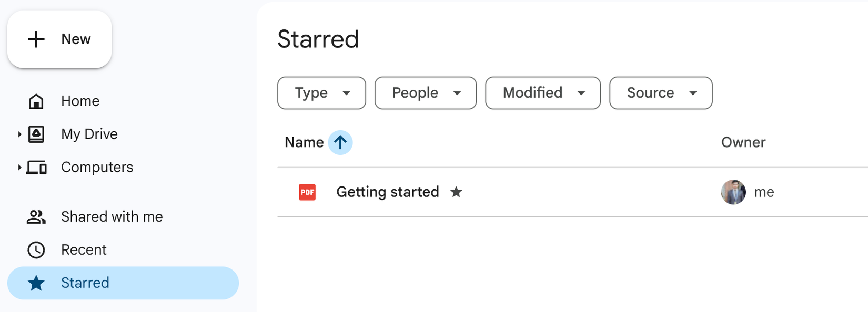This screenshot has height=312, width=868.
Task: Click the Recent clock icon
Action: [36, 250]
